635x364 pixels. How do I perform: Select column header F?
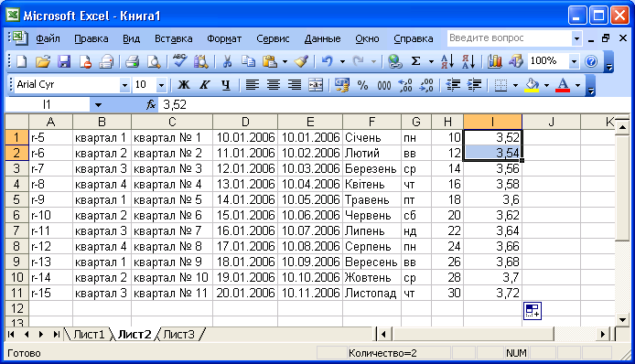point(371,122)
